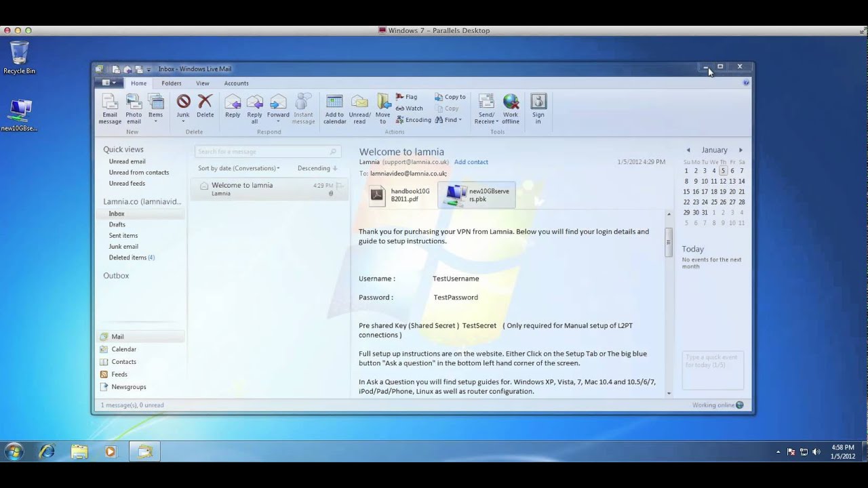The height and width of the screenshot is (488, 868).
Task: Click the Move to button
Action: pyautogui.click(x=383, y=108)
